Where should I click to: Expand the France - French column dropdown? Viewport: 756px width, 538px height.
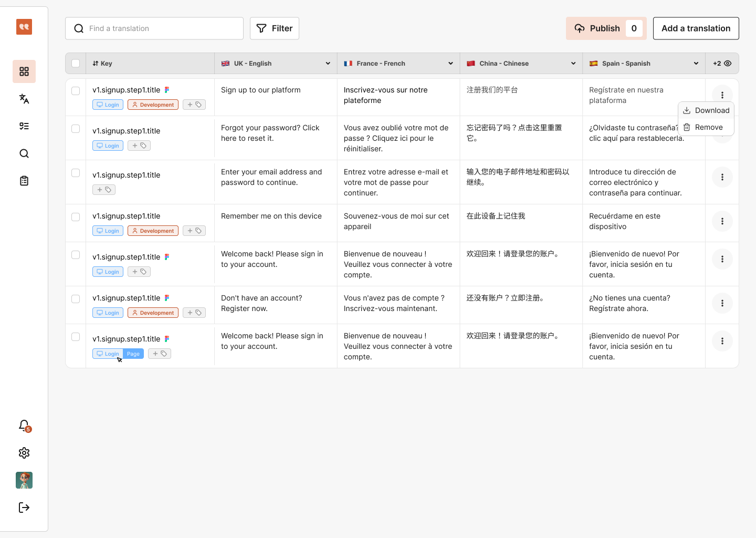click(450, 64)
